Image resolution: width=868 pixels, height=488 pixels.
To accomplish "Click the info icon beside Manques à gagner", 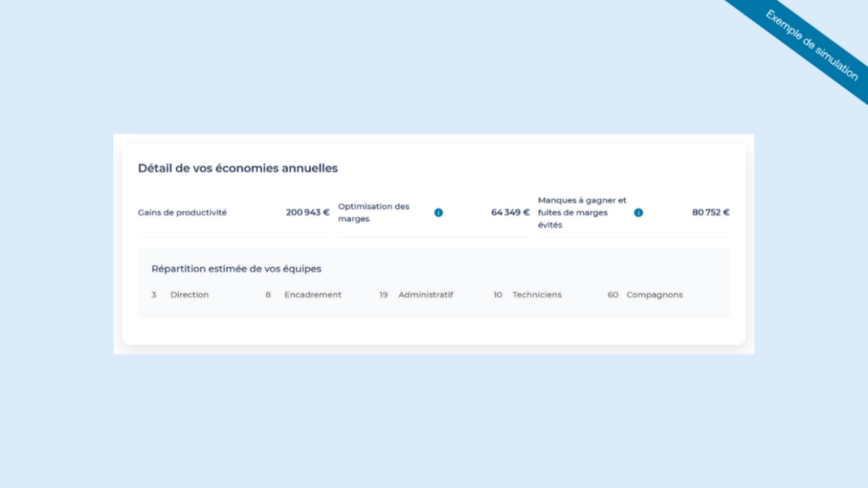I will [x=638, y=213].
